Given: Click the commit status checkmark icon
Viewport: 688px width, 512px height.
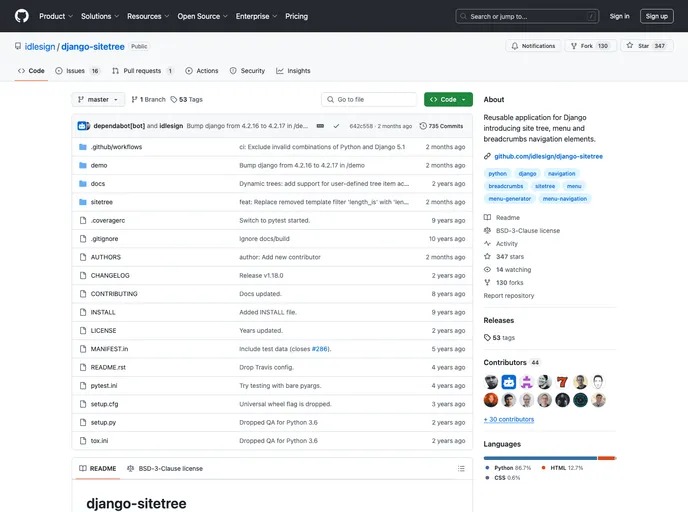Looking at the screenshot, I should click(x=336, y=126).
